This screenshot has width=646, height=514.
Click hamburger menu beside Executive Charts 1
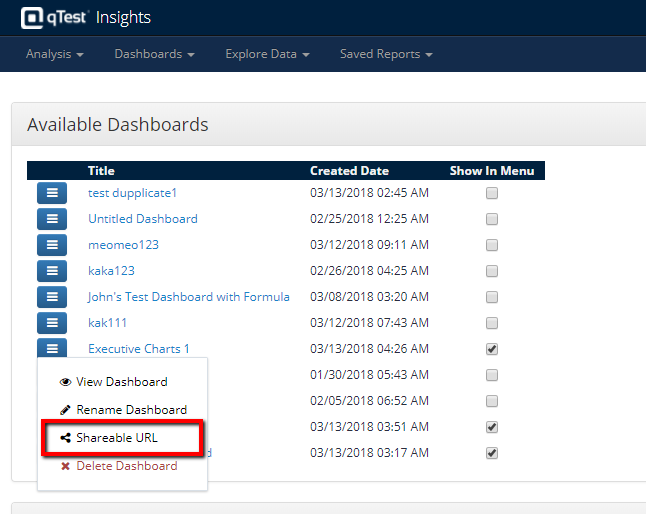[x=52, y=348]
